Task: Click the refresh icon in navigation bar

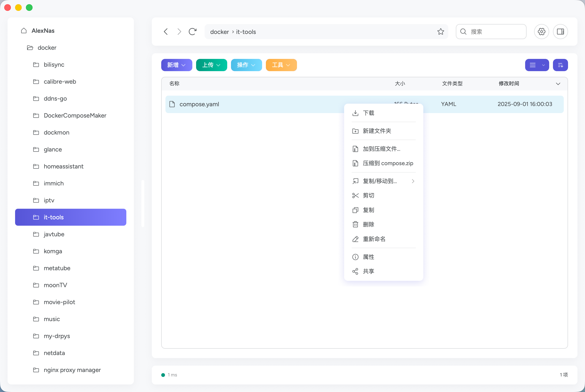Action: [192, 32]
